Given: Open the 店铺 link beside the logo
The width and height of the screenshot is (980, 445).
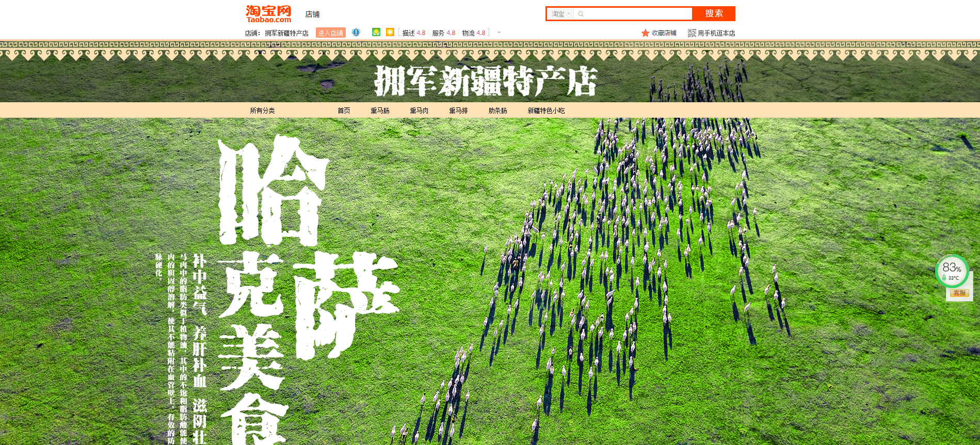Looking at the screenshot, I should click(x=312, y=14).
